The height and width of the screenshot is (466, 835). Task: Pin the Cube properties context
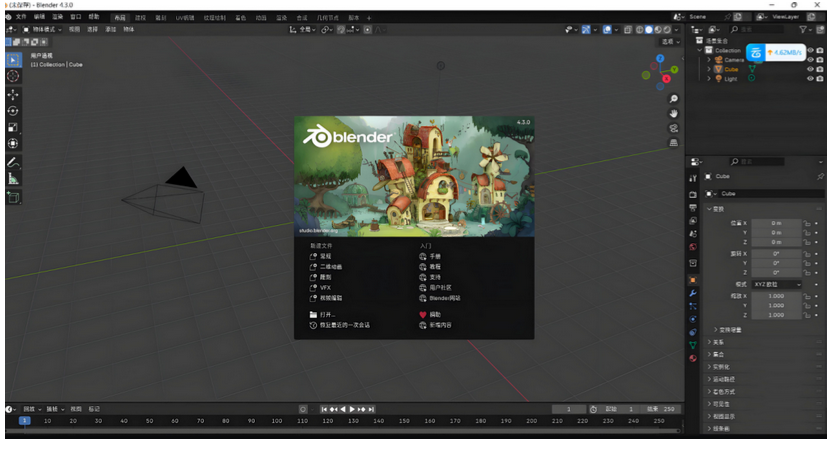click(820, 176)
